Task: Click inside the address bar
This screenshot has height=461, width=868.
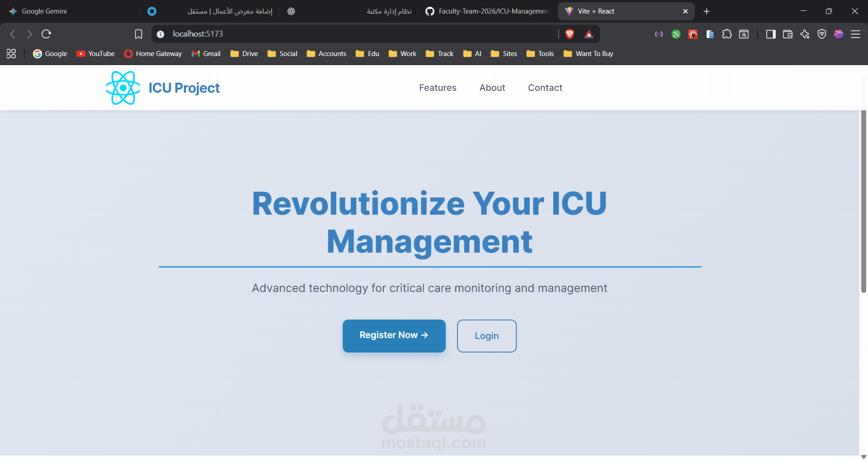Action: [x=316, y=34]
